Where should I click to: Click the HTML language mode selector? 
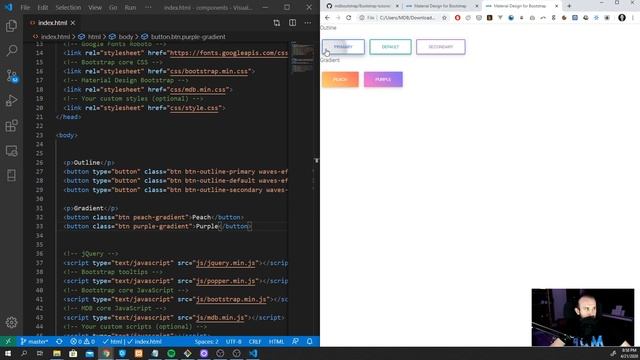click(276, 342)
